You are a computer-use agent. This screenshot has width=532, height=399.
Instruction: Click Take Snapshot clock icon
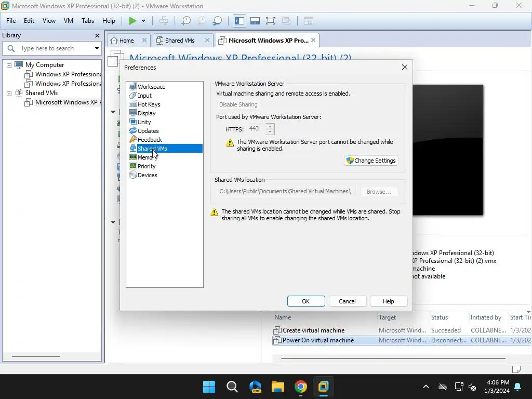coord(185,21)
